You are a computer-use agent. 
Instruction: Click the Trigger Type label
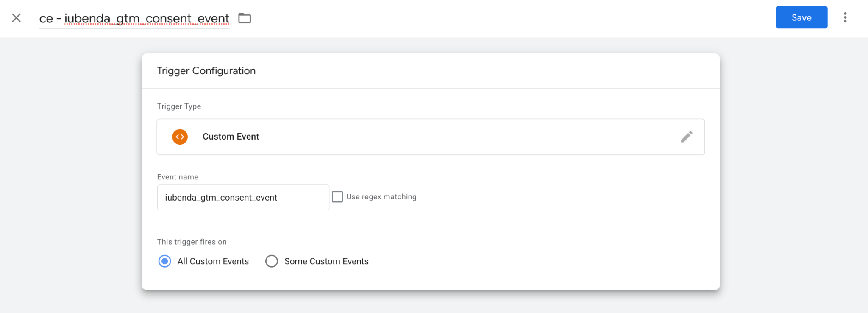coord(179,106)
